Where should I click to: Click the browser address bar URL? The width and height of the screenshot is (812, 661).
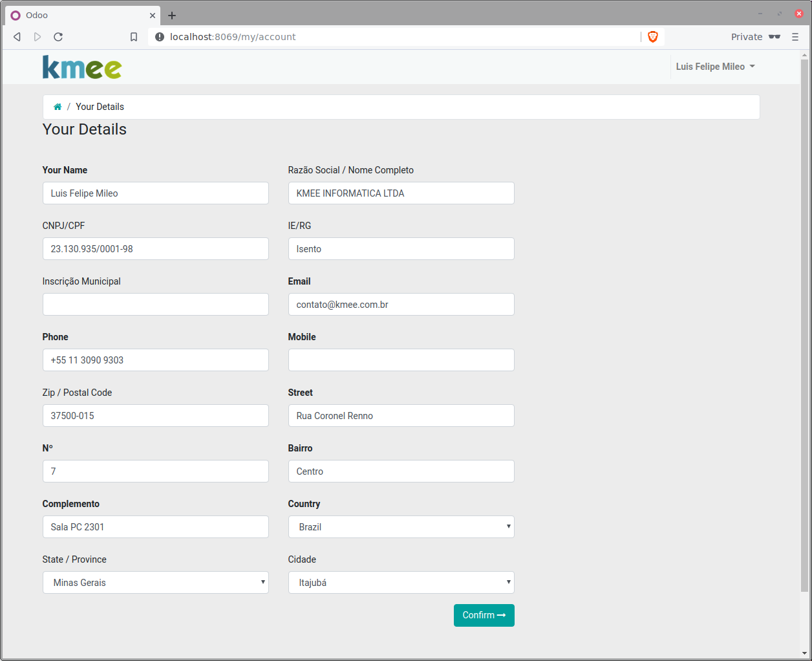click(233, 37)
